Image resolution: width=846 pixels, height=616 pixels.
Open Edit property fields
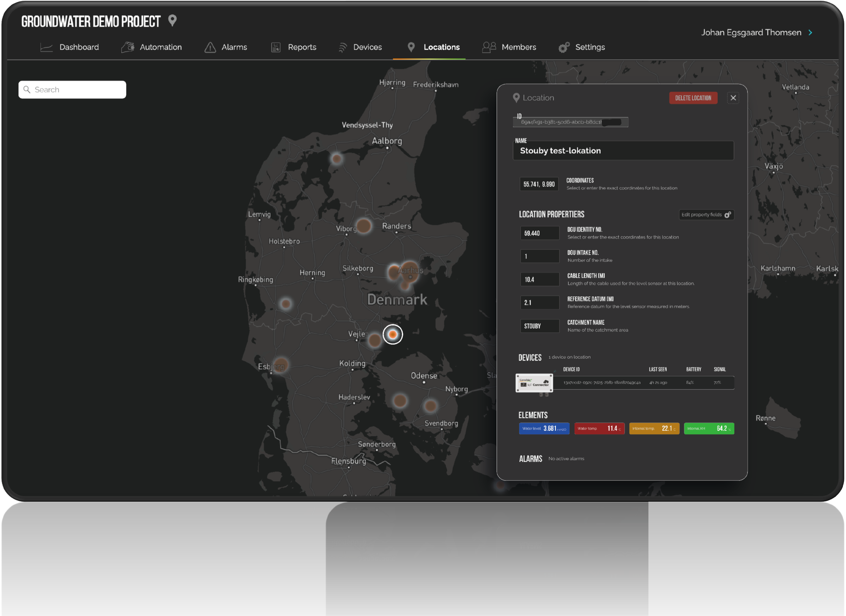click(x=707, y=215)
